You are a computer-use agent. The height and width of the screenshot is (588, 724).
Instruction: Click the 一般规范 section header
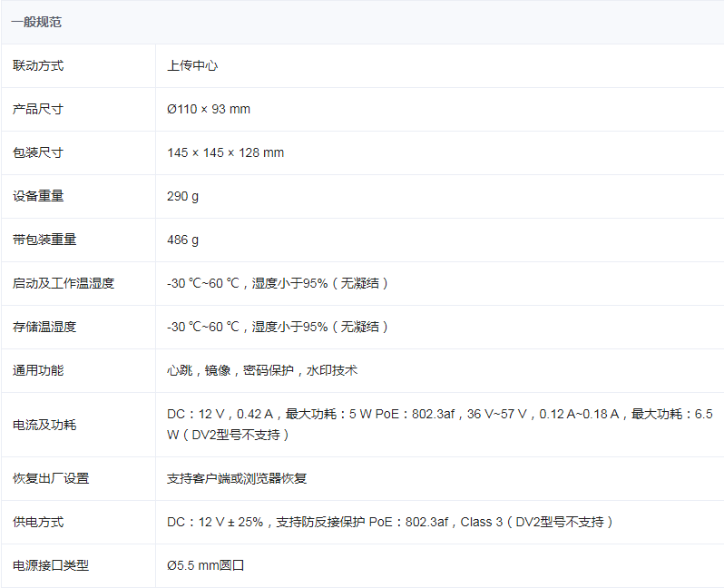pyautogui.click(x=36, y=22)
